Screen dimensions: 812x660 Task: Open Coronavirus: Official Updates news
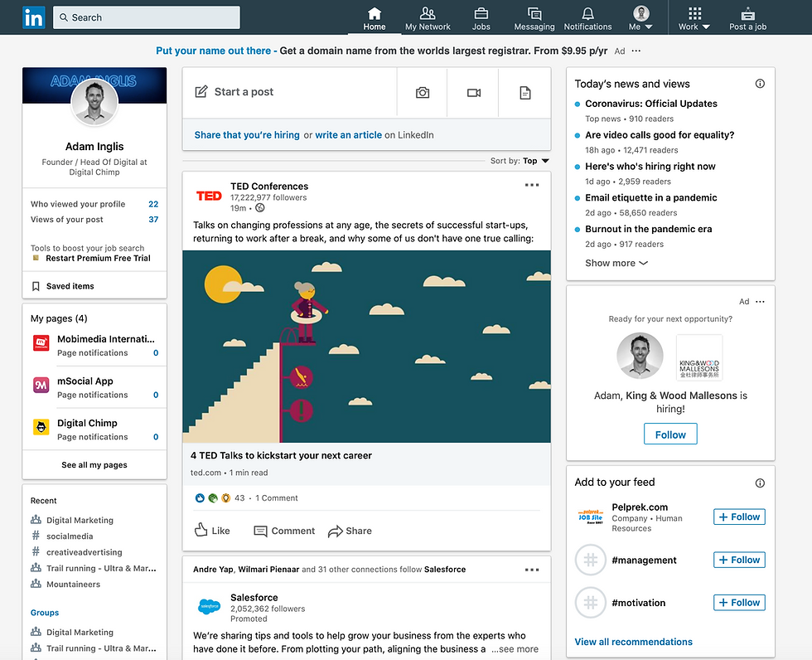pos(651,104)
